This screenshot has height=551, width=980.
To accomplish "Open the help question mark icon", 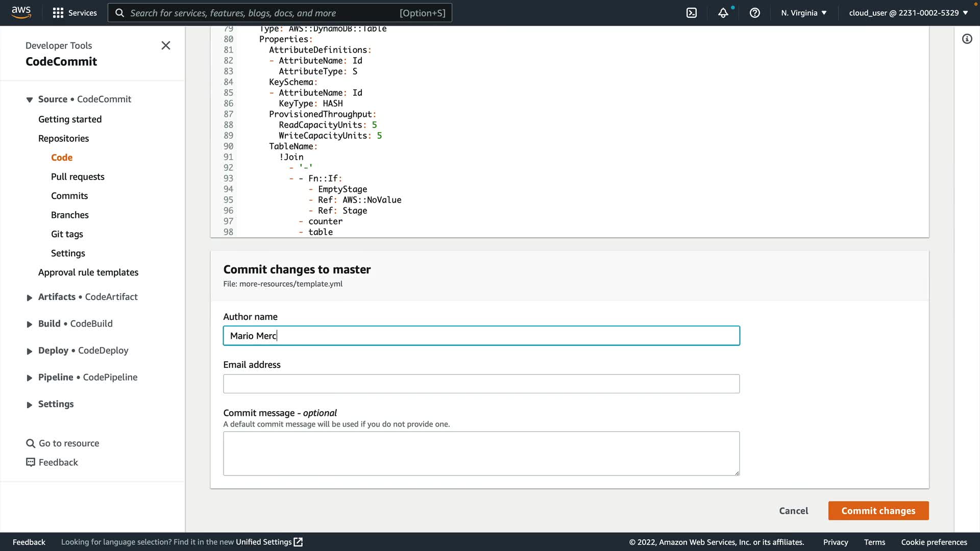I will click(x=755, y=13).
